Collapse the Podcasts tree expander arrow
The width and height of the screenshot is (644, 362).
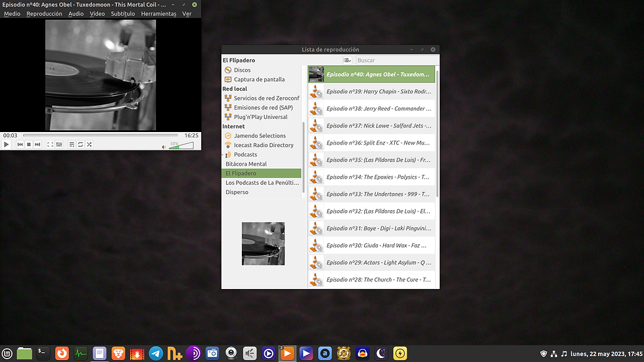(223, 155)
